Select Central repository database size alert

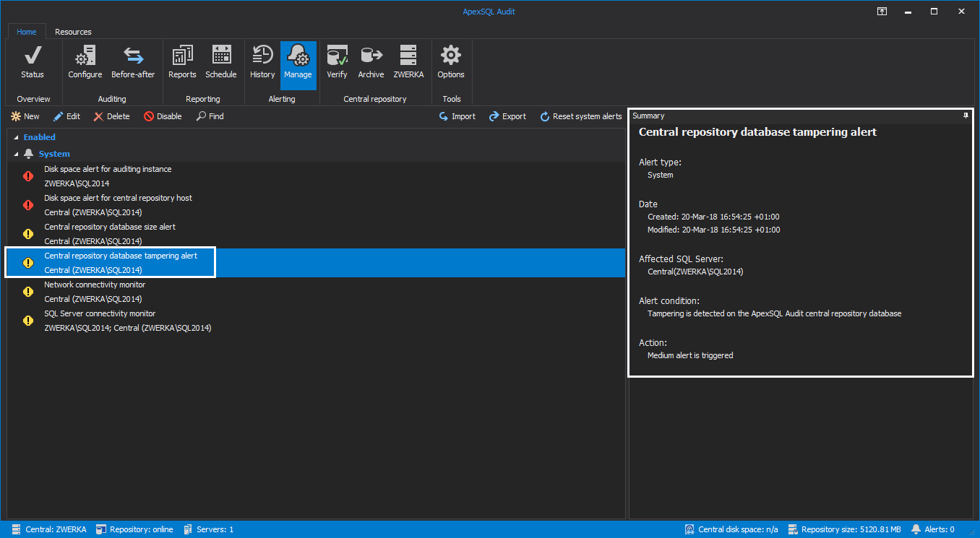click(x=315, y=234)
